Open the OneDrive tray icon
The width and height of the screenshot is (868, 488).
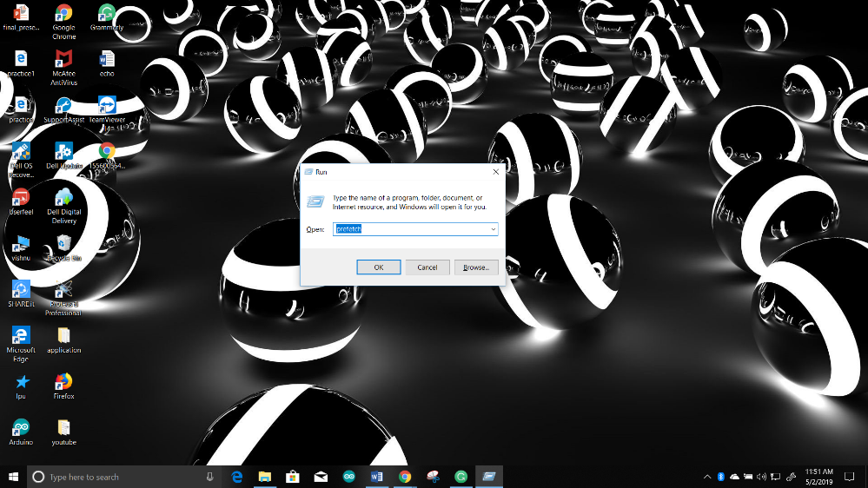click(734, 477)
